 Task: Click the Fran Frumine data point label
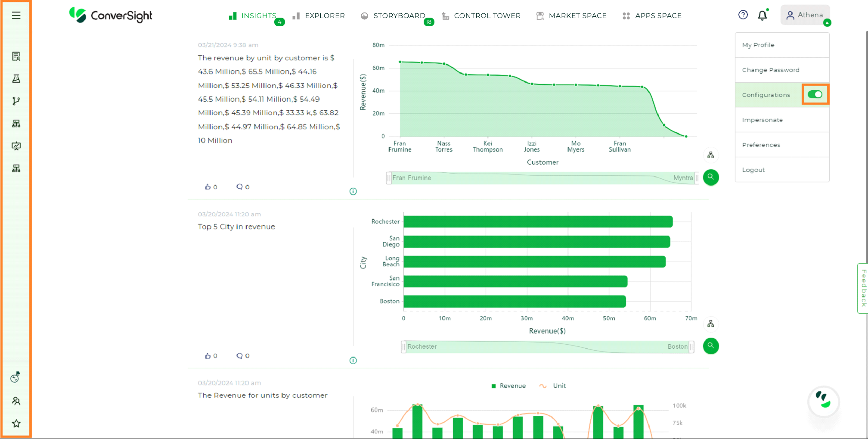pyautogui.click(x=400, y=146)
